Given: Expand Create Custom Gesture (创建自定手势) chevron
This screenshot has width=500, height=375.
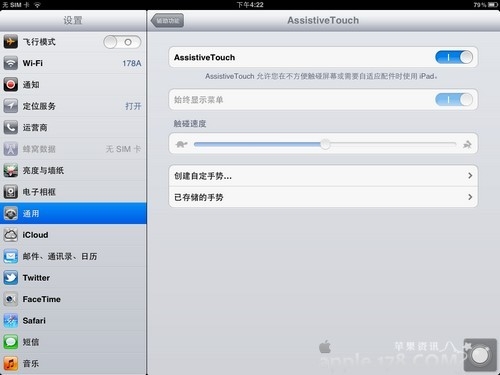Looking at the screenshot, I should [470, 176].
